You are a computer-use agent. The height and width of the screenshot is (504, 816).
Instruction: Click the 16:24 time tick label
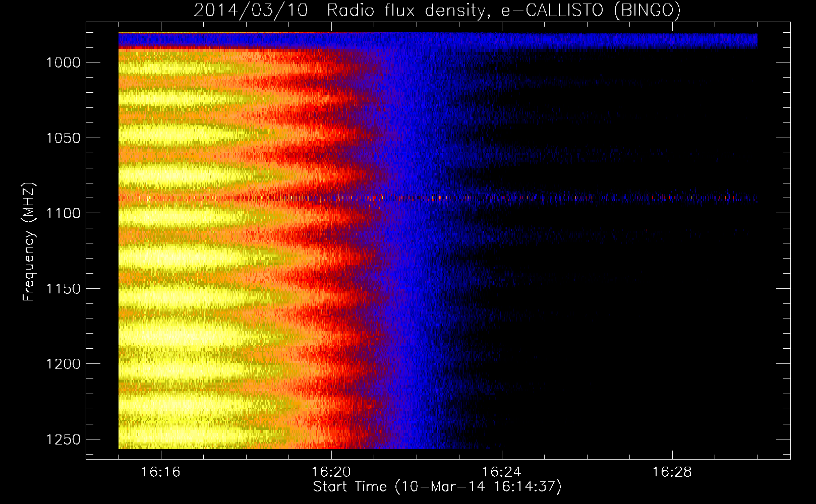pos(502,472)
